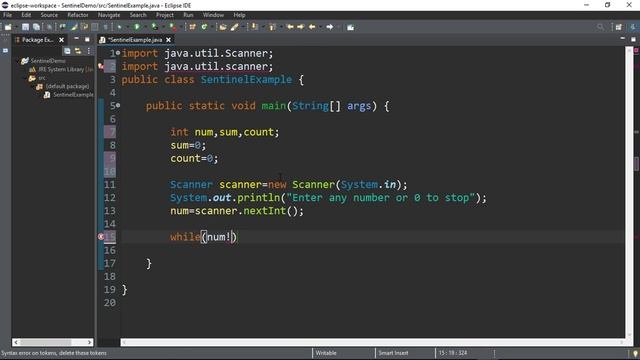Viewport: 640px width, 360px height.
Task: Minimize the Package Explorer panel
Action: (x=76, y=39)
